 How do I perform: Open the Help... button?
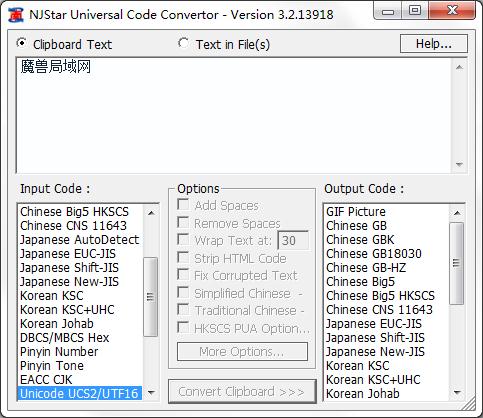click(x=434, y=44)
